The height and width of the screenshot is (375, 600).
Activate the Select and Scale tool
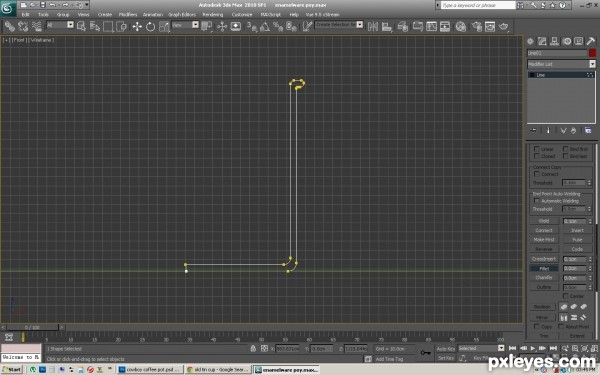(x=164, y=26)
